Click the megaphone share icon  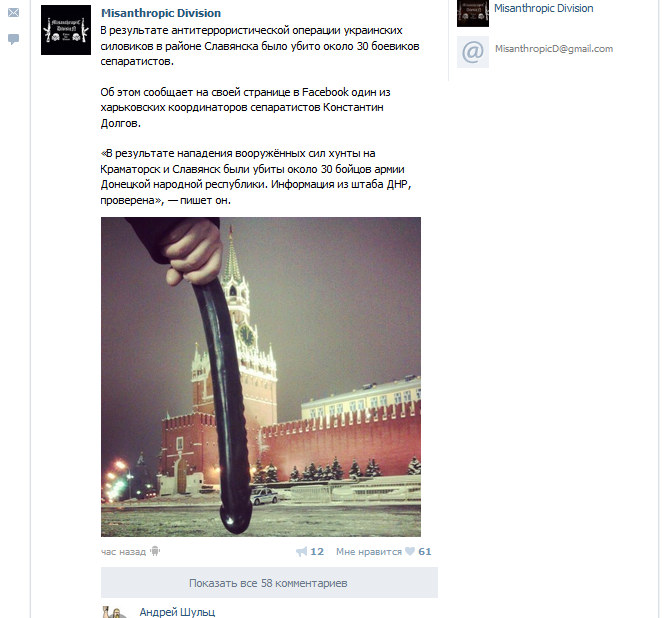[302, 552]
